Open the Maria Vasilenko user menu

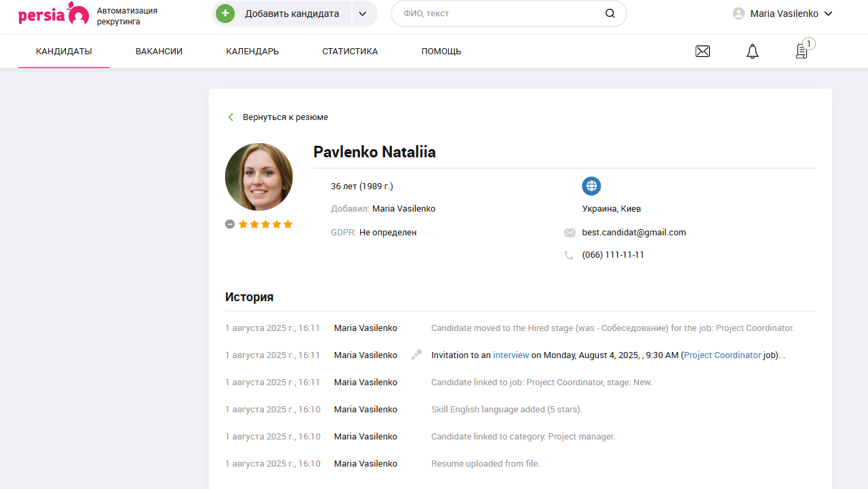click(x=783, y=14)
